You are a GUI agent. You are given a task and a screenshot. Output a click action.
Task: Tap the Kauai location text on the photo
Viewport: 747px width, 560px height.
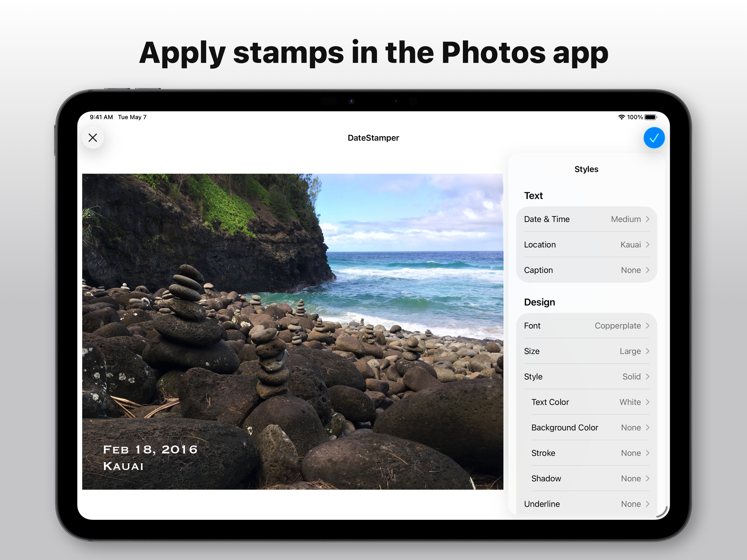coord(123,466)
